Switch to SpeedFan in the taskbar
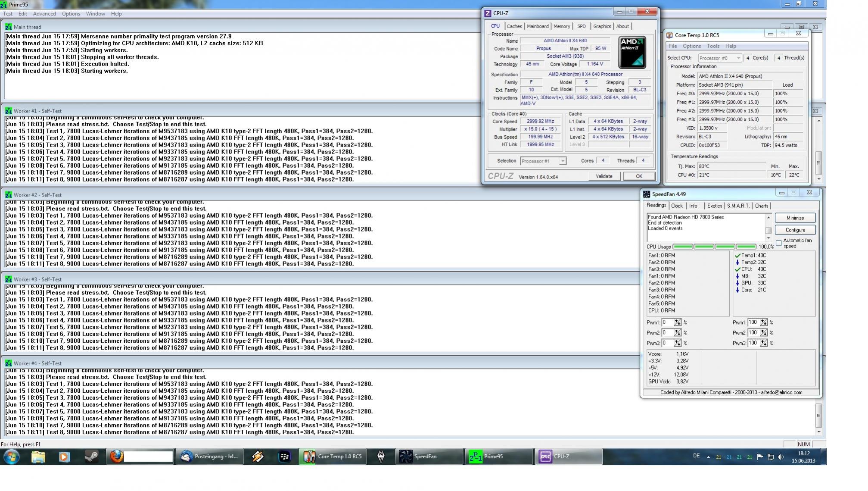Image resolution: width=868 pixels, height=491 pixels. coord(428,456)
